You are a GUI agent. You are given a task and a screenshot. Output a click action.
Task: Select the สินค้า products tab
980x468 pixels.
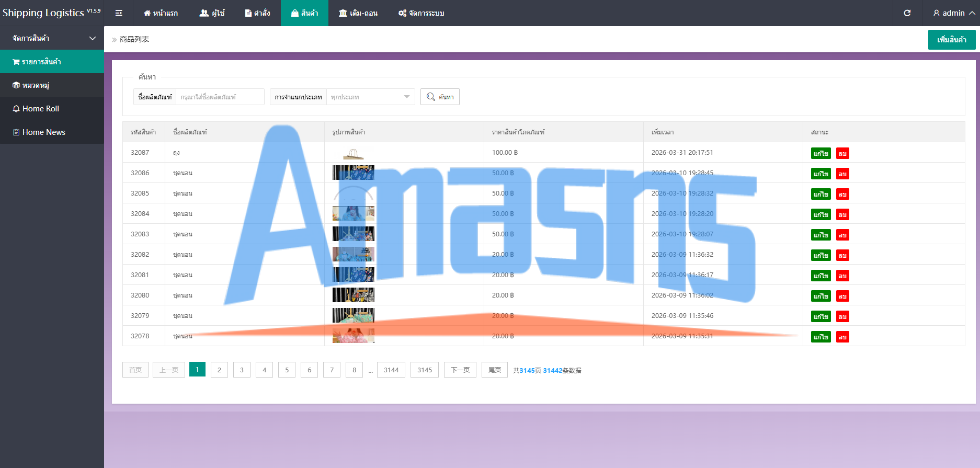[x=304, y=13]
